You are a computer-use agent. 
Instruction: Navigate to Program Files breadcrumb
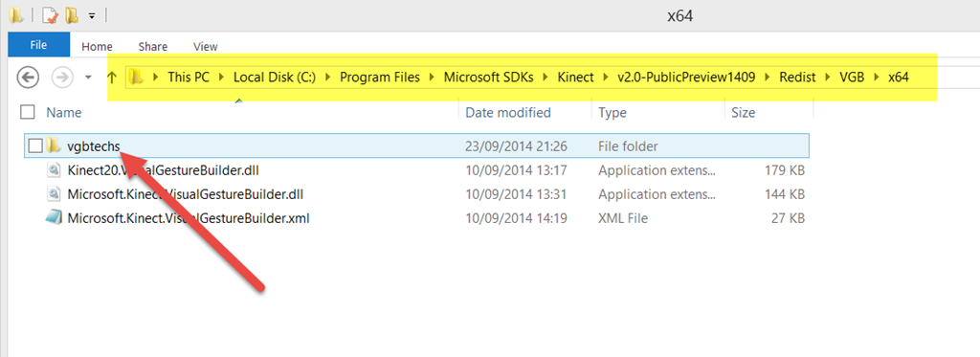coord(380,78)
